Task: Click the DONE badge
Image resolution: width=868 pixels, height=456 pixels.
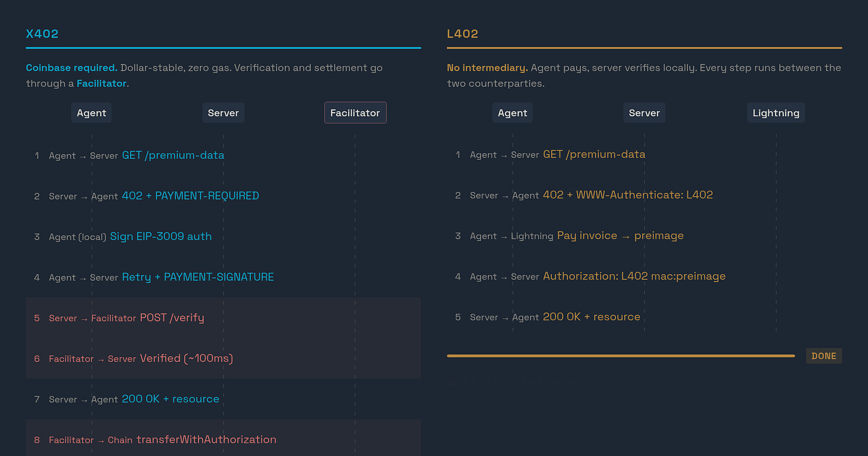Action: pos(824,356)
